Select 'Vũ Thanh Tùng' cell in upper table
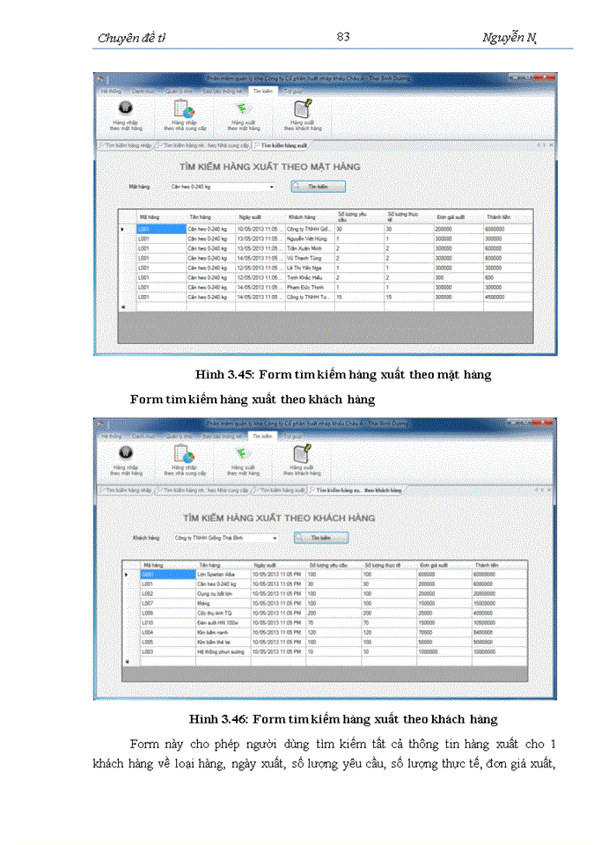This screenshot has height=845, width=616. [x=310, y=258]
